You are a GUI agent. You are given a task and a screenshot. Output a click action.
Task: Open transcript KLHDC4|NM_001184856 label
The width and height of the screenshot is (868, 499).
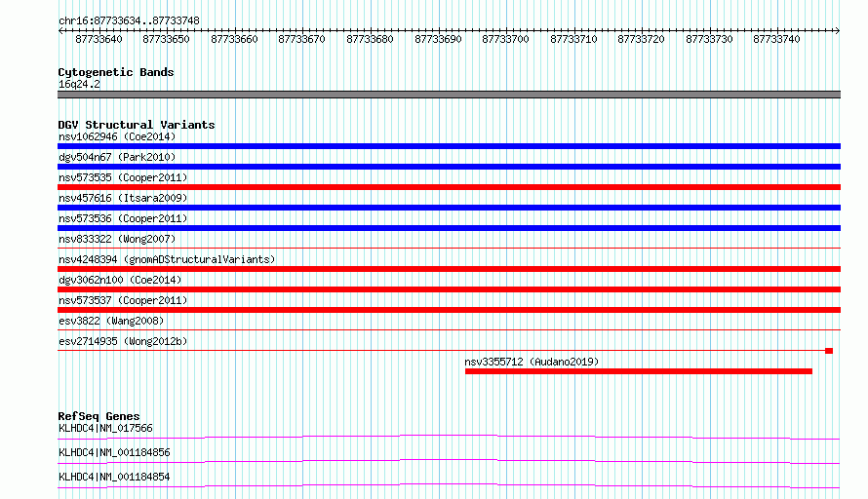[x=114, y=452]
